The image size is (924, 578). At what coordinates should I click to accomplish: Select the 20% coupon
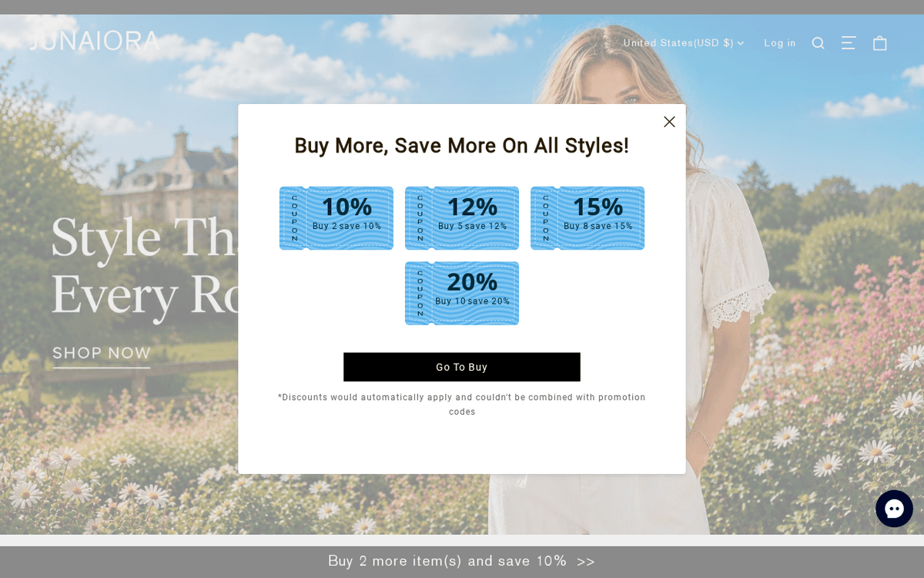coord(462,294)
